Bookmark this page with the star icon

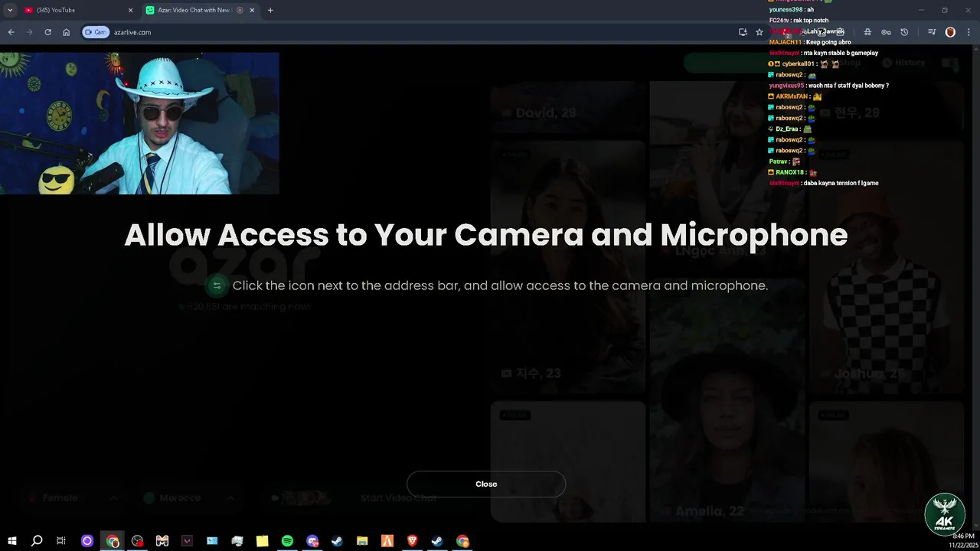[x=759, y=32]
